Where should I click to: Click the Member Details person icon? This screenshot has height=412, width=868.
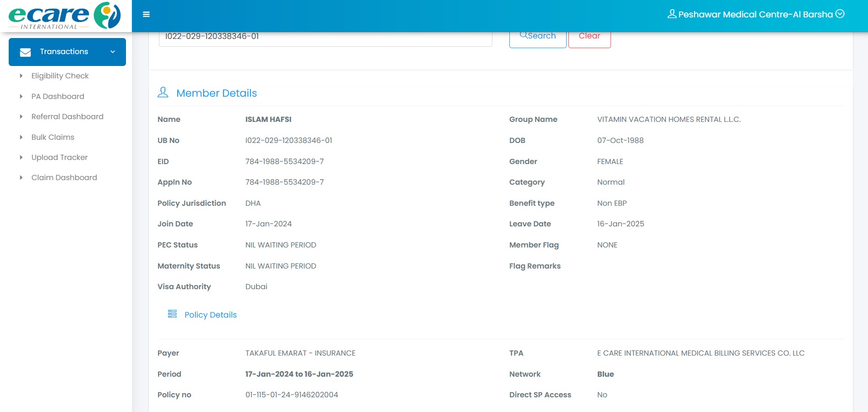tap(163, 93)
